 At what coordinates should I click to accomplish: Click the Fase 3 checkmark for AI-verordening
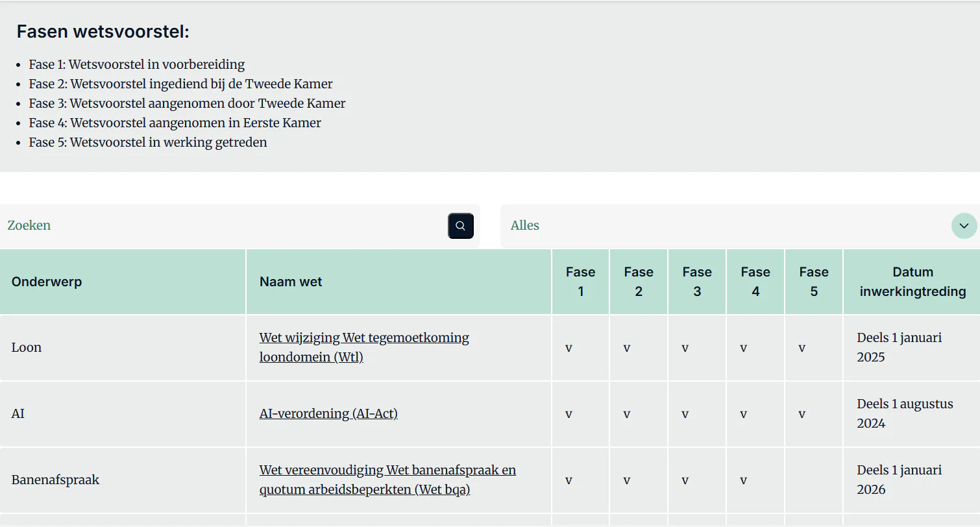point(685,413)
